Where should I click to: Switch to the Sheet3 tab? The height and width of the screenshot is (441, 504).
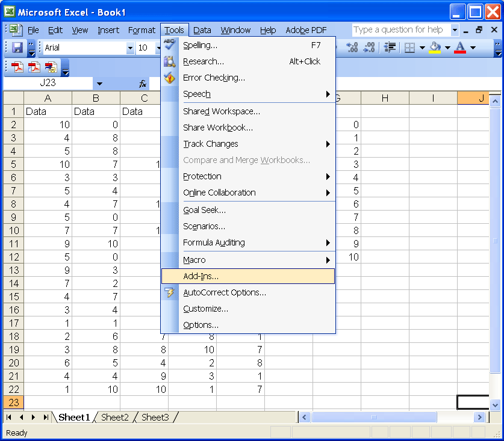pos(155,417)
